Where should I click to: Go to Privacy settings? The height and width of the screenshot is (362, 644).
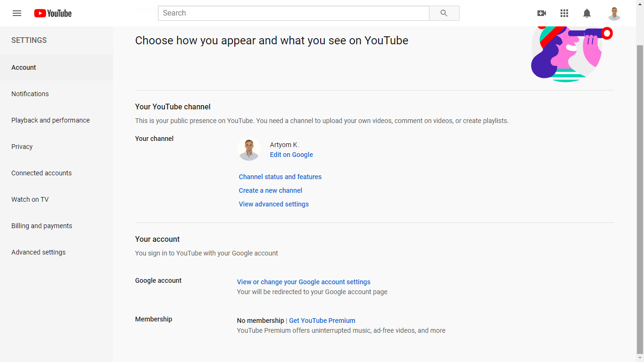click(22, 147)
